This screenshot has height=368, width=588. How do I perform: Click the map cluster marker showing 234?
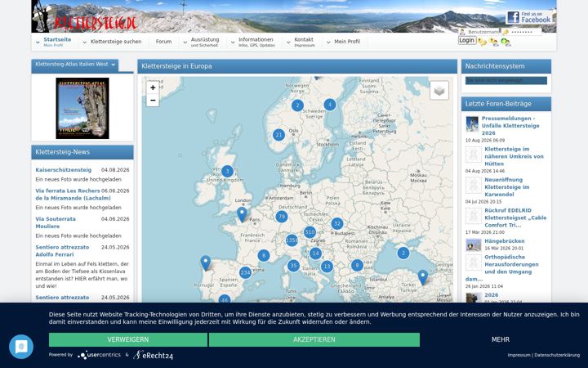click(245, 272)
